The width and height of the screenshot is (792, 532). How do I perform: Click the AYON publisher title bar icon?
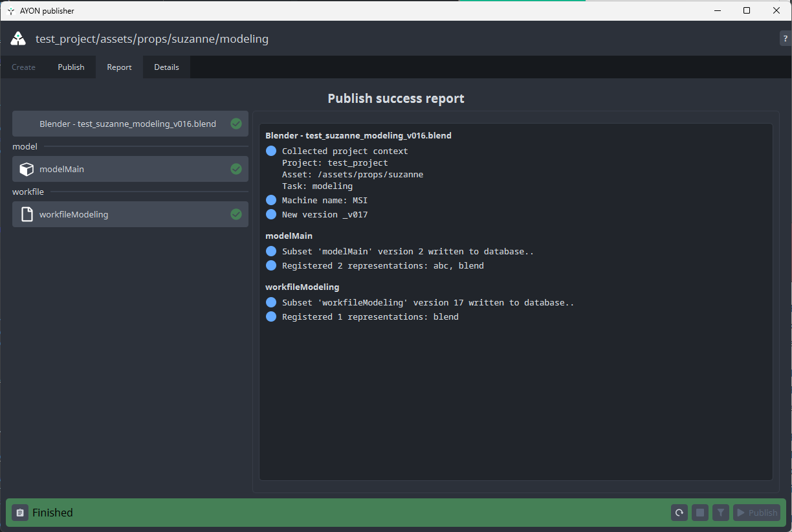10,10
